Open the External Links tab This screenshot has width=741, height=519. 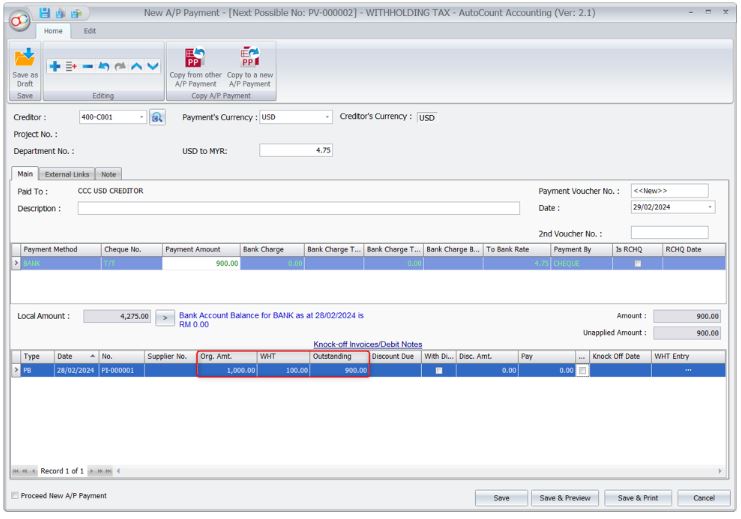[x=67, y=174]
